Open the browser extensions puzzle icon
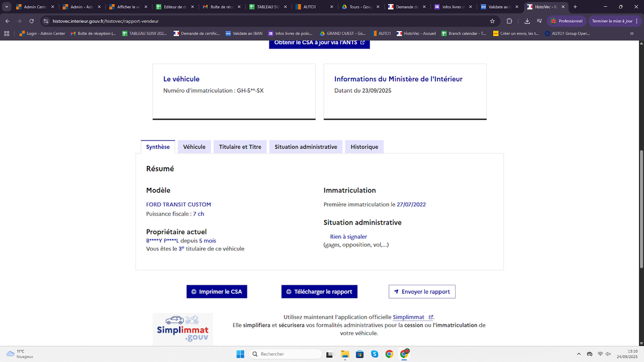 [x=509, y=21]
